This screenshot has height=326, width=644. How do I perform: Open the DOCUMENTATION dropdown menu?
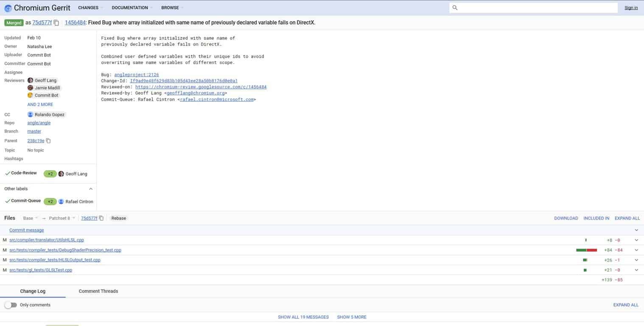point(132,8)
